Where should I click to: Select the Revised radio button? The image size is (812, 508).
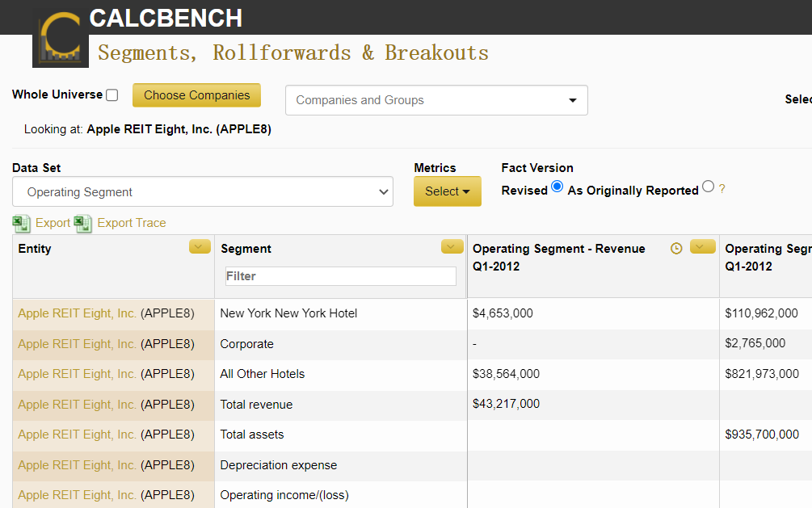[x=557, y=187]
